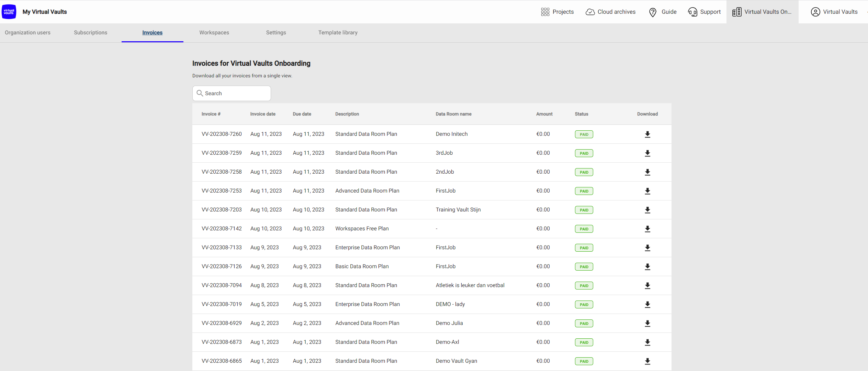Switch to the Subscriptions tab
The height and width of the screenshot is (371, 868).
pos(91,33)
